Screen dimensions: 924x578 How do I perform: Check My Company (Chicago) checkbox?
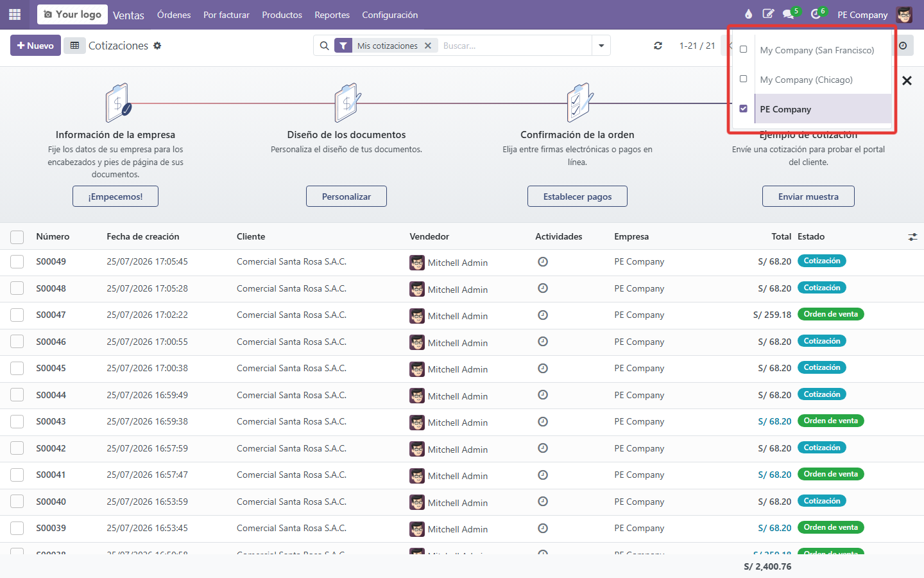(x=743, y=79)
